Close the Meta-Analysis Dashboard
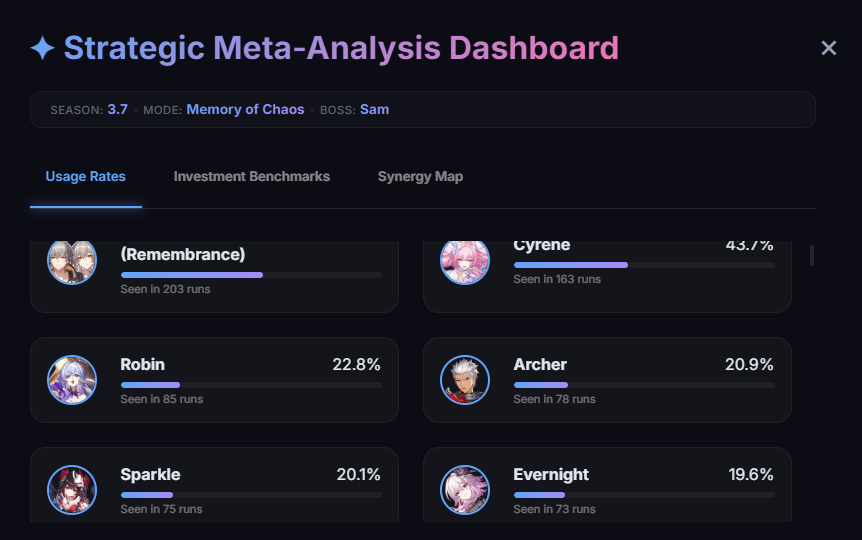Screen dimensions: 862x540 [x=828, y=48]
